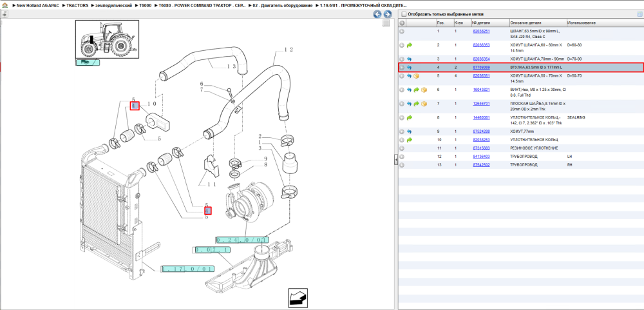644x310 pixels.
Task: Click the add icon for part 87315683
Action: pyautogui.click(x=402, y=148)
